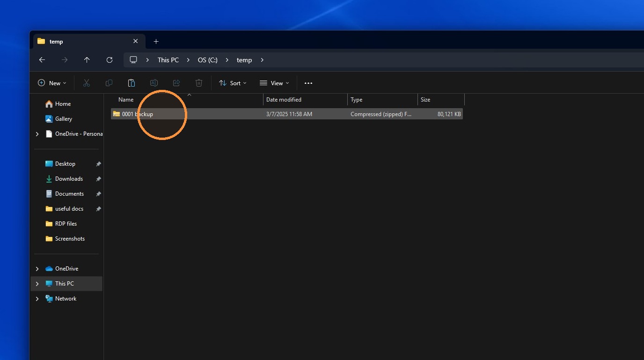The width and height of the screenshot is (644, 360).
Task: Unpin Downloads using its pin icon
Action: 98,179
